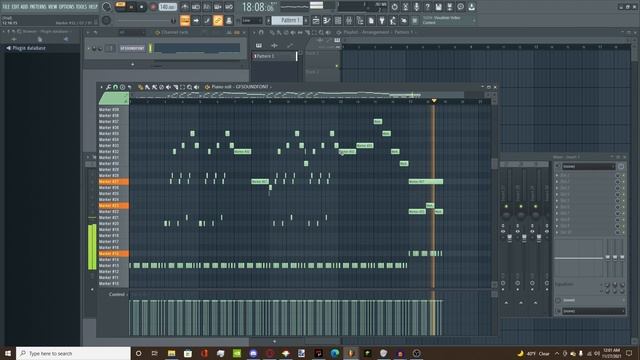Click the plugin picker plug icon
The height and width of the screenshot is (360, 640).
(382, 20)
